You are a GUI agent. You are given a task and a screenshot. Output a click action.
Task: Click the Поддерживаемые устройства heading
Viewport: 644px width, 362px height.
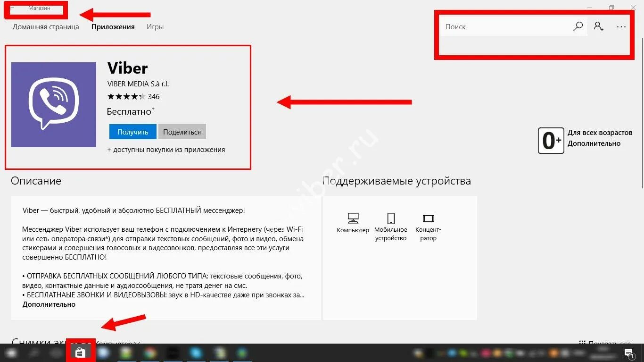pyautogui.click(x=396, y=181)
